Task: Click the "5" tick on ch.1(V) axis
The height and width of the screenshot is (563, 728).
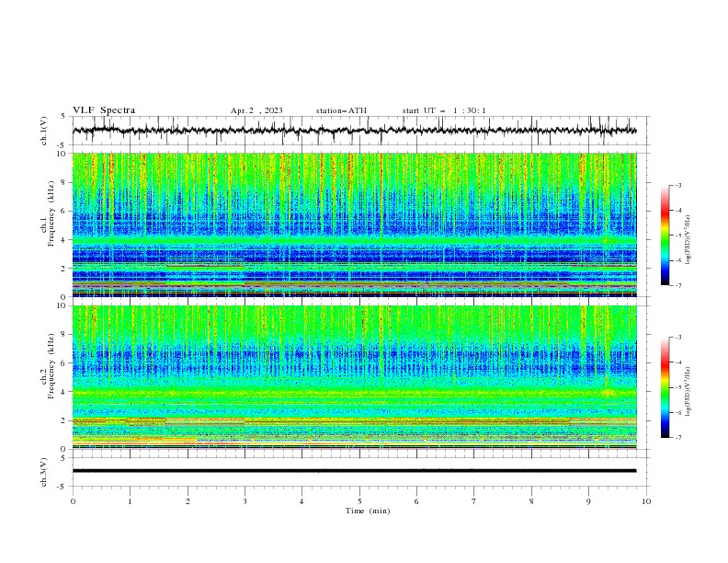Action: pyautogui.click(x=64, y=117)
